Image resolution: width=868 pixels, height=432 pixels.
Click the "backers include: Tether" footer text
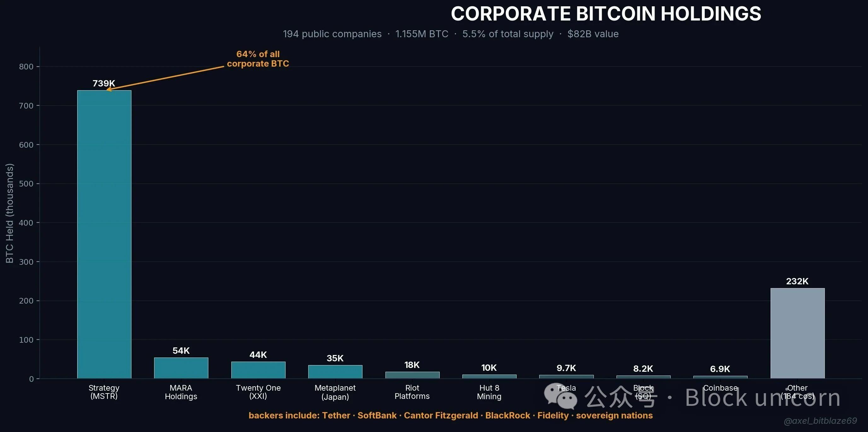coord(299,416)
